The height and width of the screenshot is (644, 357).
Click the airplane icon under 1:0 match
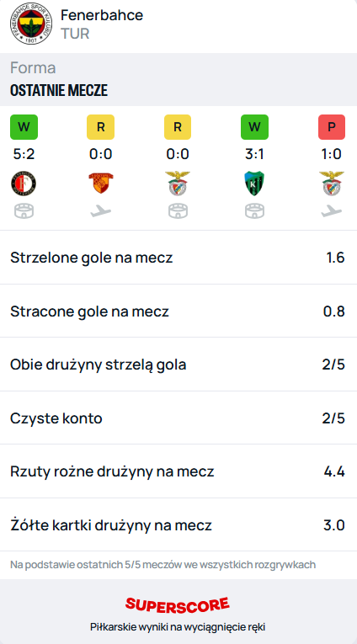(x=332, y=211)
